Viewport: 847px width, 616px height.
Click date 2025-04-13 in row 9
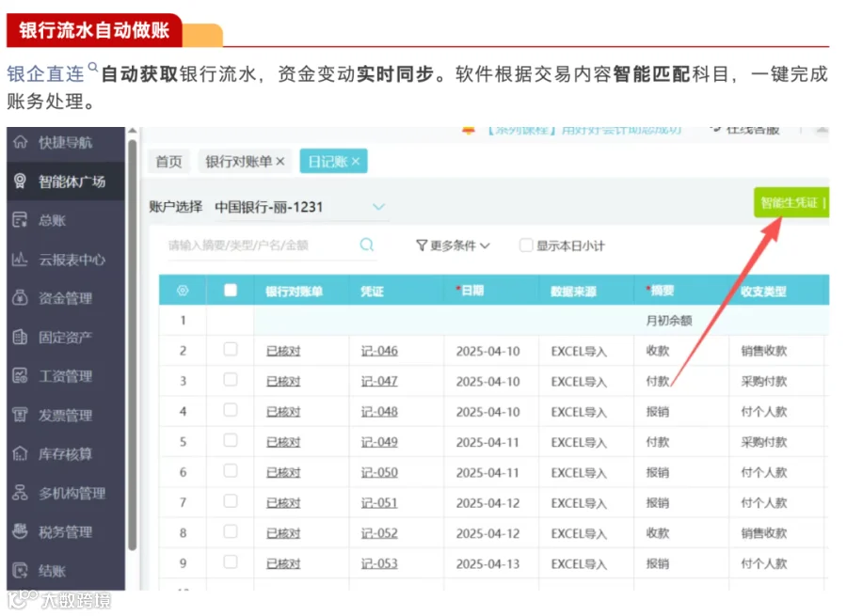click(x=487, y=563)
